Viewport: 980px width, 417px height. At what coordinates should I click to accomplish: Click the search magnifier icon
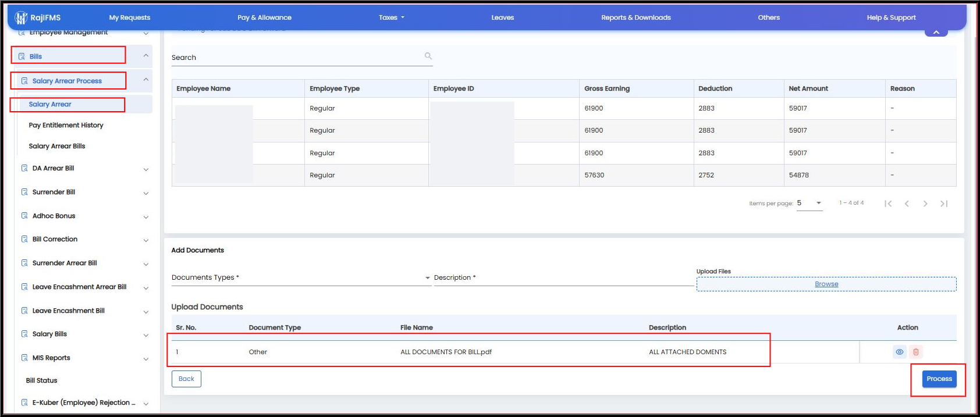(428, 56)
